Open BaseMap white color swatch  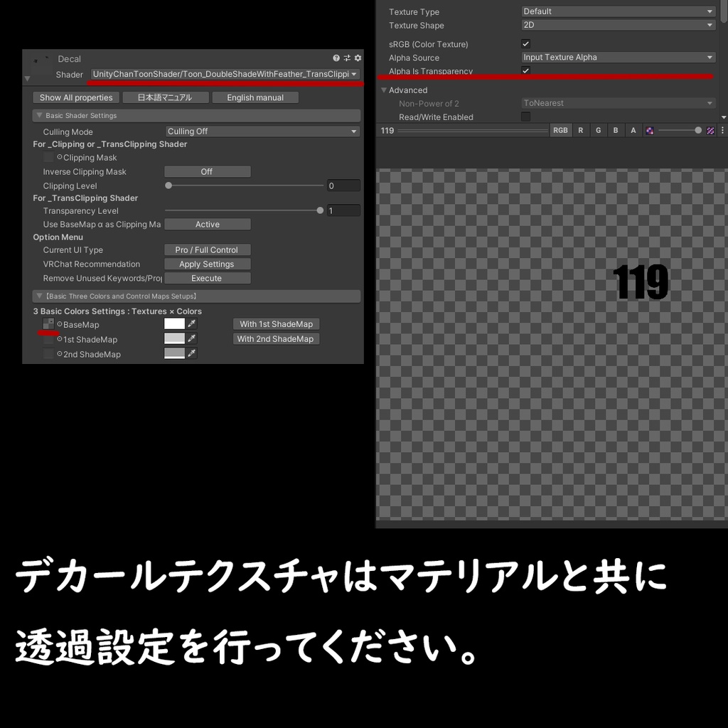pyautogui.click(x=175, y=323)
